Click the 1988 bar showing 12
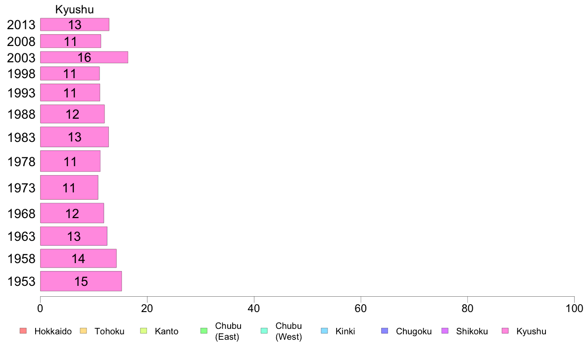 (x=72, y=114)
